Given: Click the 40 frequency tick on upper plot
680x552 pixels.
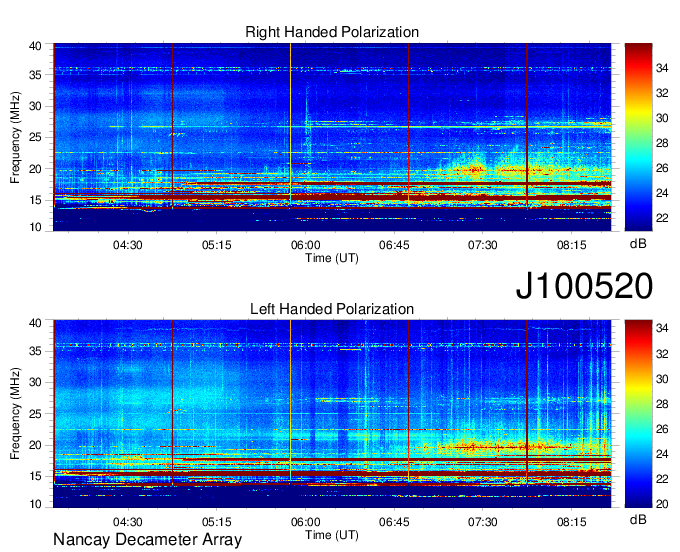Looking at the screenshot, I should (36, 46).
